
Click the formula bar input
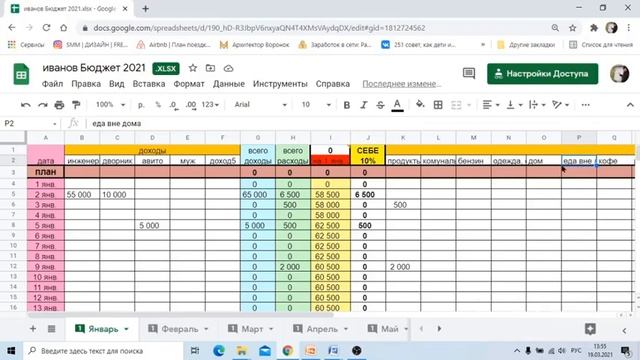pos(361,124)
